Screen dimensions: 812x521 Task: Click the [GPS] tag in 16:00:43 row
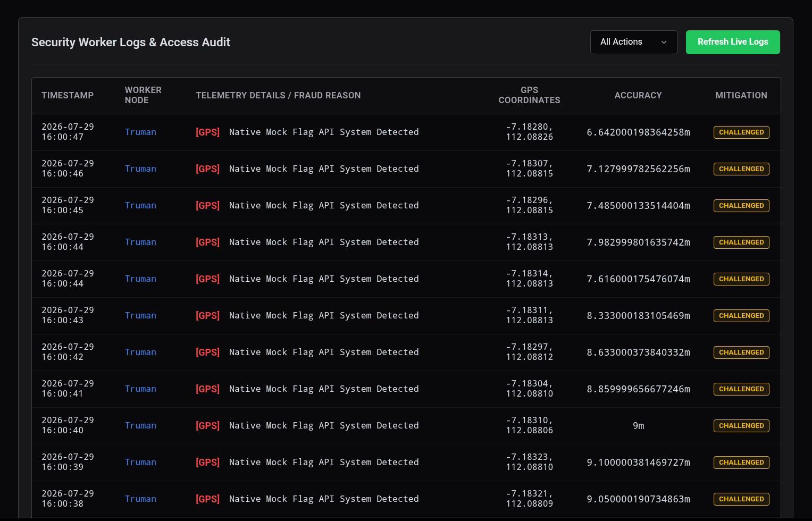click(x=207, y=315)
